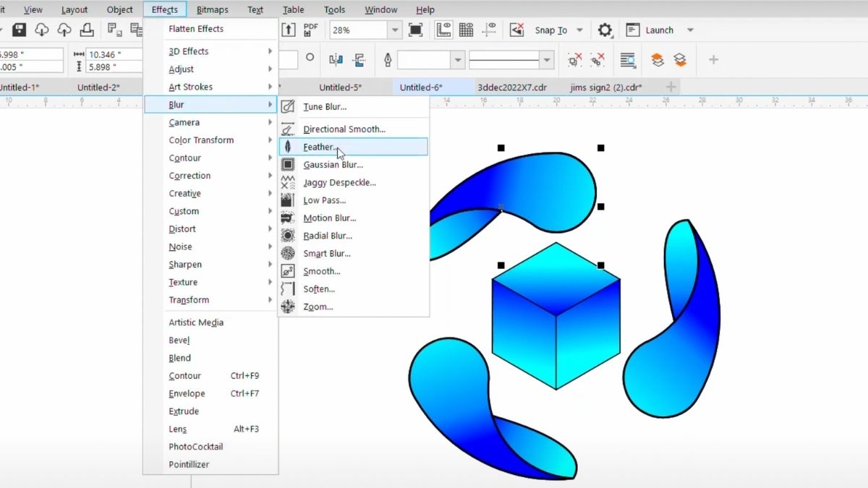Open the zoom level dropdown

394,30
